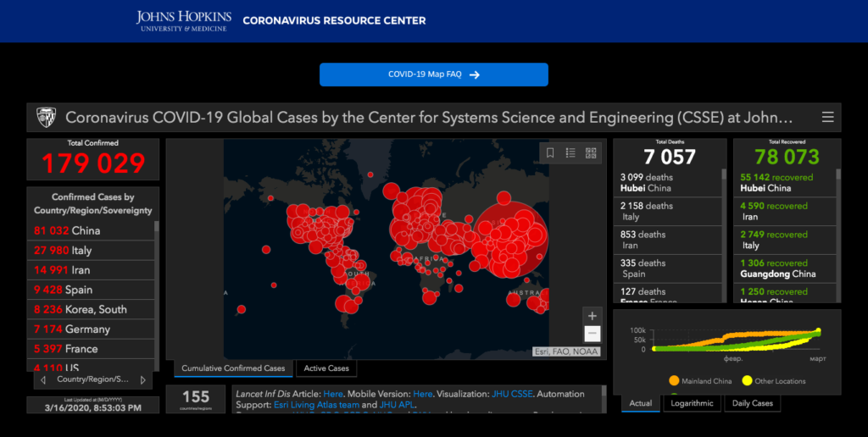This screenshot has height=437, width=868.
Task: Open the COVID-19 Map FAQ button
Action: tap(434, 75)
